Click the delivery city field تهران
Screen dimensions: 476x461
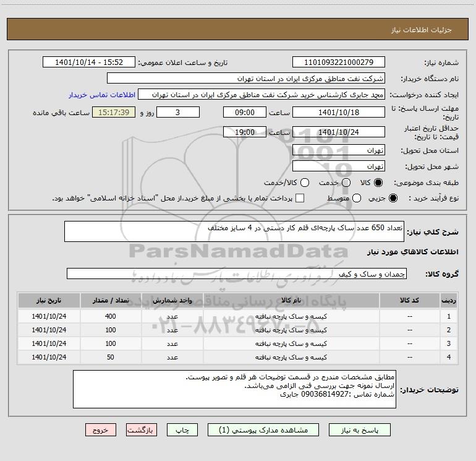point(339,166)
